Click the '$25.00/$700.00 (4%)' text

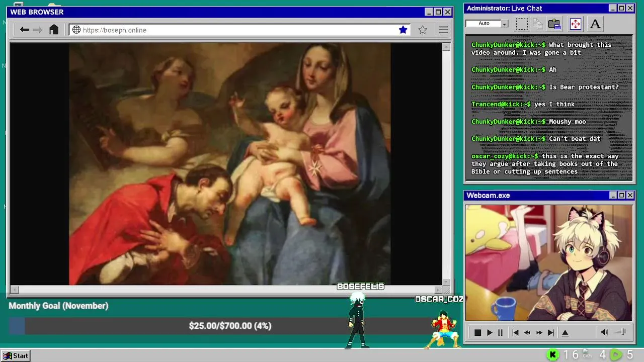230,326
